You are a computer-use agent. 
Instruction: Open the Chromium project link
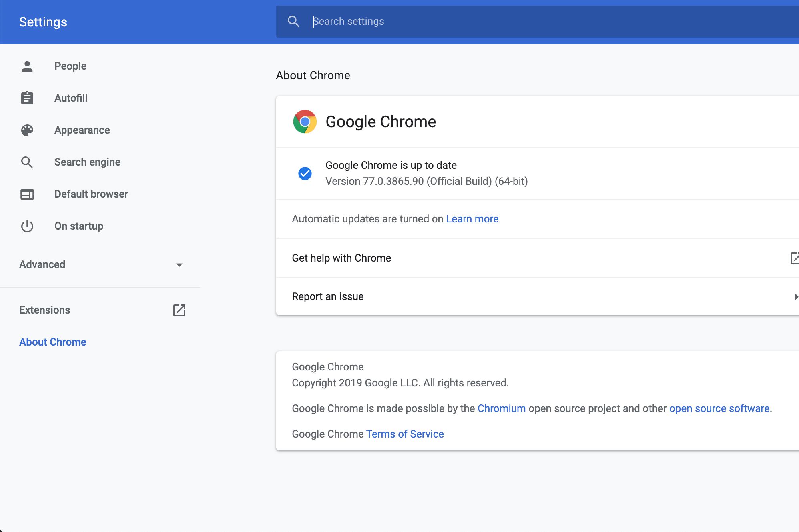point(502,408)
